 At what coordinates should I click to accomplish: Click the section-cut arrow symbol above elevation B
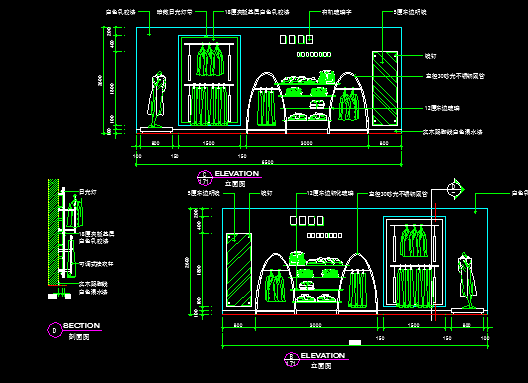[x=455, y=189]
